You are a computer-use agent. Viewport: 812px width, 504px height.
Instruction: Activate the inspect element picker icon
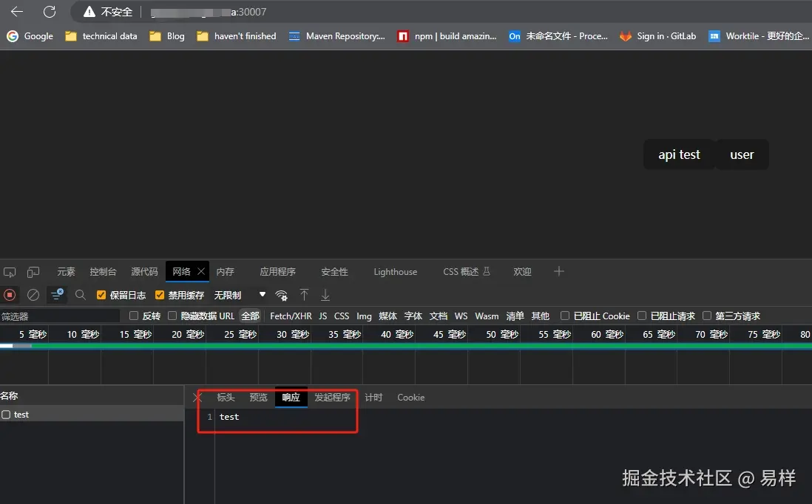tap(10, 272)
